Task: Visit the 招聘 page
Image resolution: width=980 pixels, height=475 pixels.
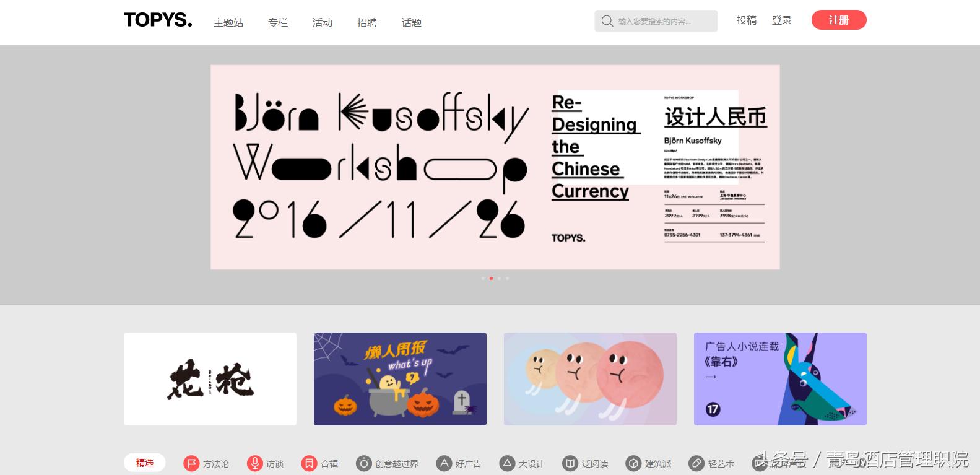Action: [367, 23]
